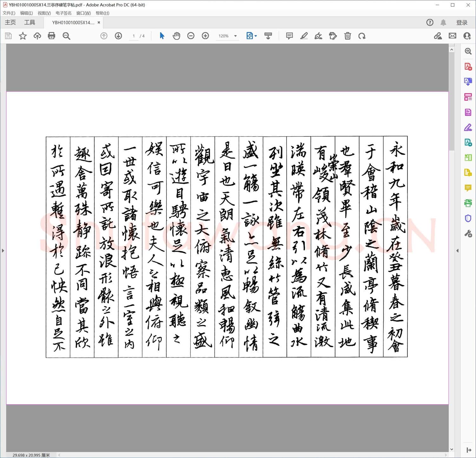Open right pane search tool
The image size is (476, 458).
click(468, 51)
